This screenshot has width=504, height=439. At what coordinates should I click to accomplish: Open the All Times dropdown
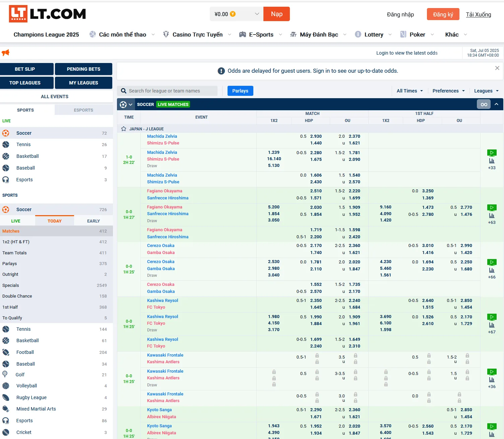[x=410, y=91]
